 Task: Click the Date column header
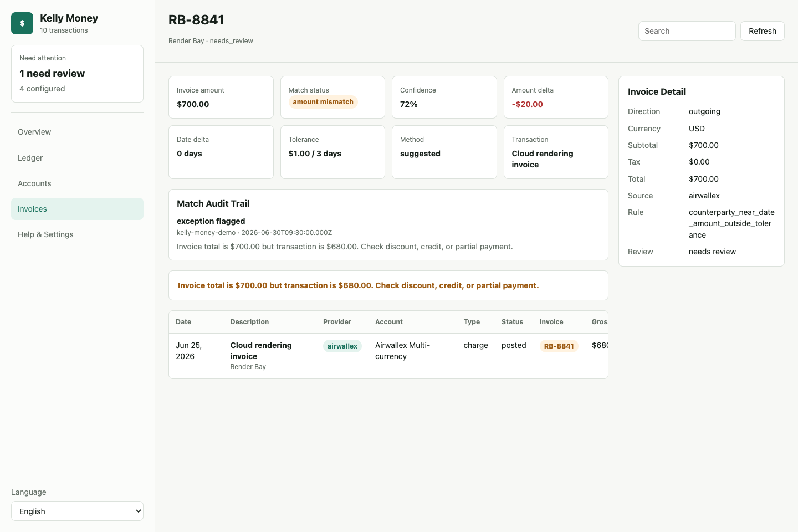[183, 322]
